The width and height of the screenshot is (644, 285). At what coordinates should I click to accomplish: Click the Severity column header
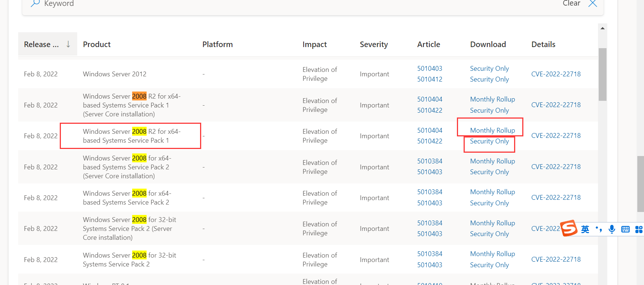(x=374, y=44)
